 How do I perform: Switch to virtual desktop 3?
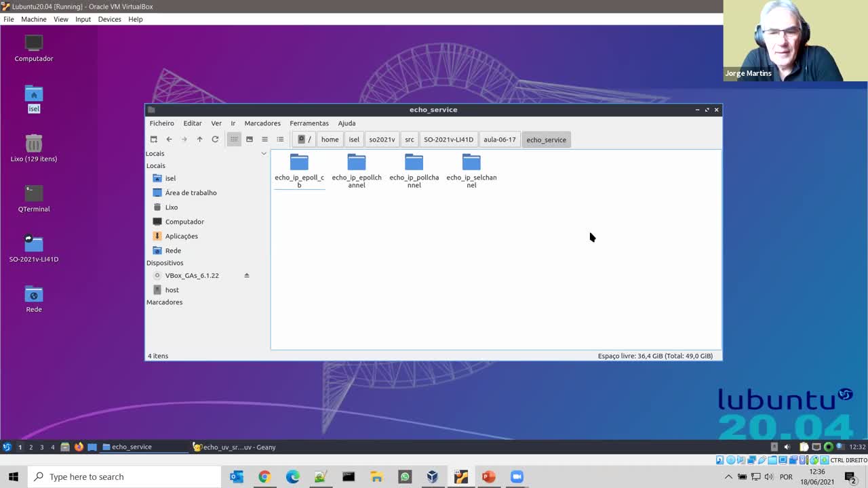click(x=41, y=447)
